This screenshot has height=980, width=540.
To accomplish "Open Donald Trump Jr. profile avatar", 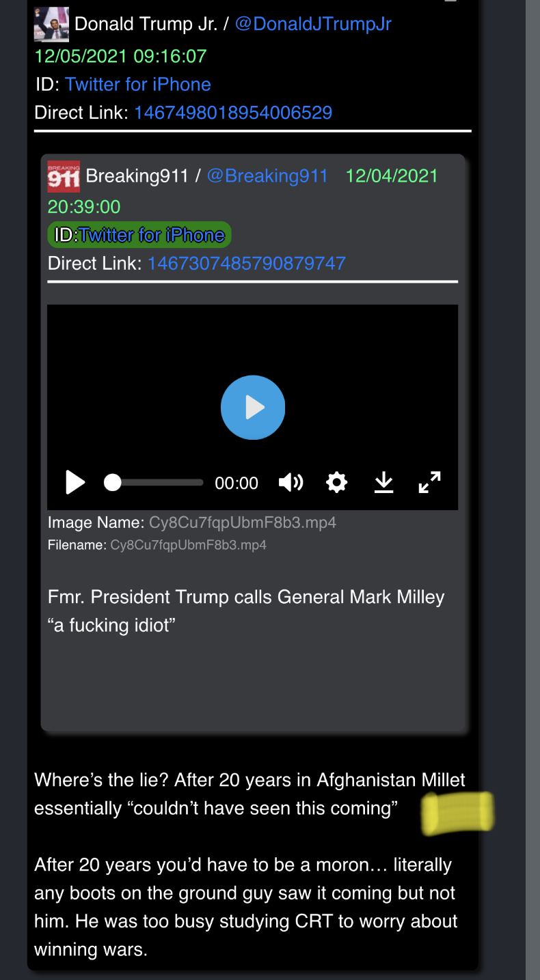I will pos(51,24).
